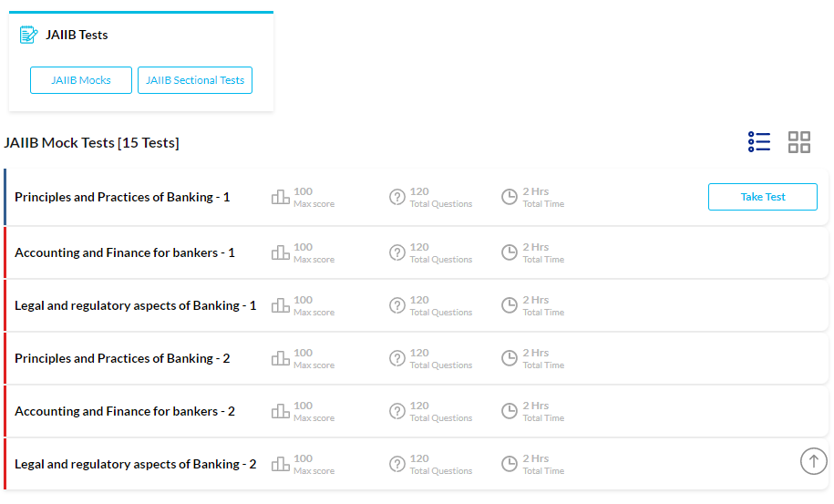The image size is (834, 504).
Task: Click the scroll-to-top arrow button
Action: 813,461
